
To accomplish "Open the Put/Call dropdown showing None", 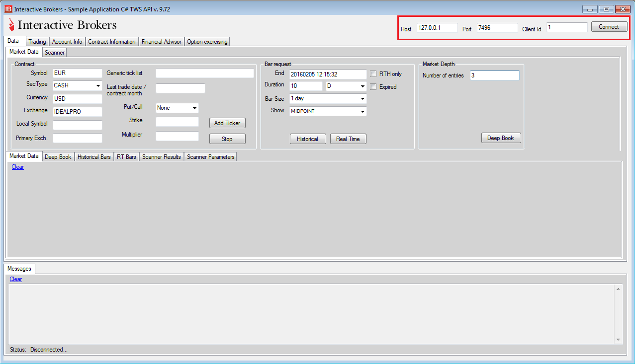I will click(x=177, y=108).
